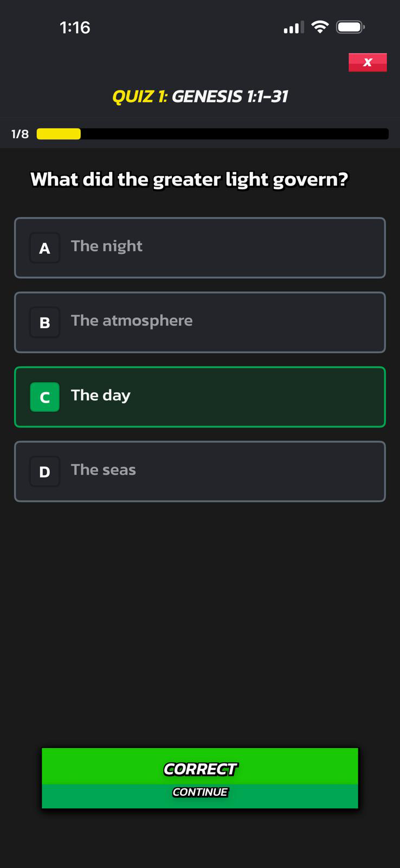Click the battery status icon
Viewport: 400px width, 868px height.
pos(350,26)
